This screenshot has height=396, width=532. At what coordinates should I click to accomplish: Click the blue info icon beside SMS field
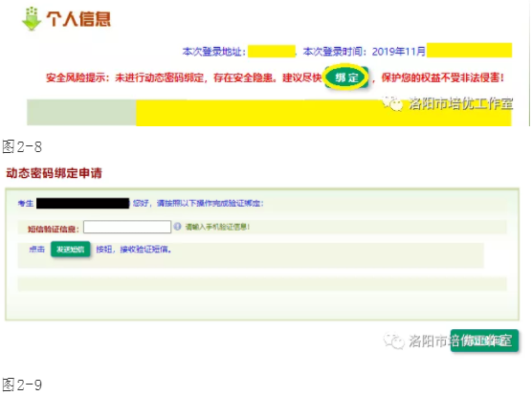(x=177, y=226)
